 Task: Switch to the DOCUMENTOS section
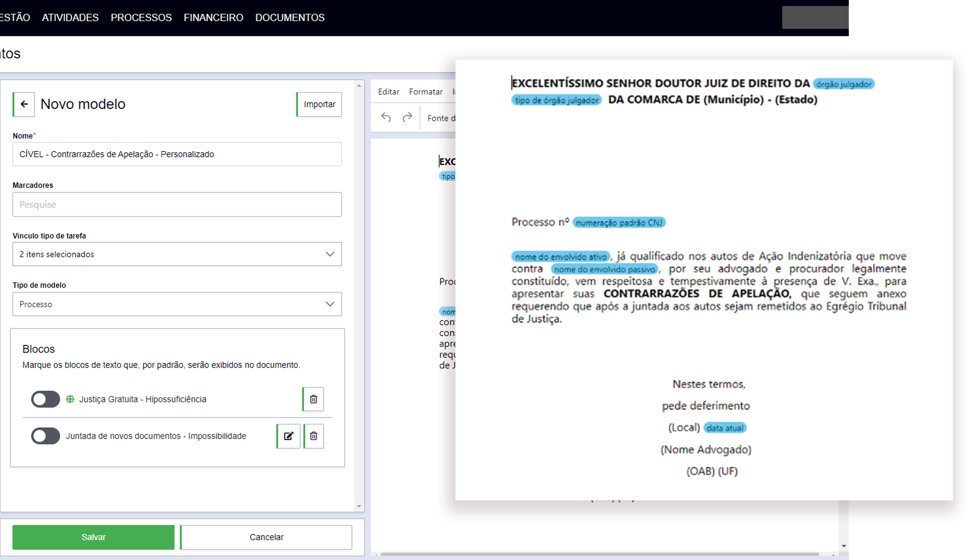pyautogui.click(x=289, y=17)
